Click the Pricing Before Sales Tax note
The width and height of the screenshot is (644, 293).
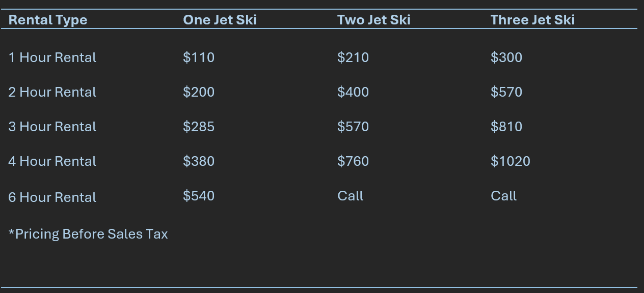pos(88,234)
